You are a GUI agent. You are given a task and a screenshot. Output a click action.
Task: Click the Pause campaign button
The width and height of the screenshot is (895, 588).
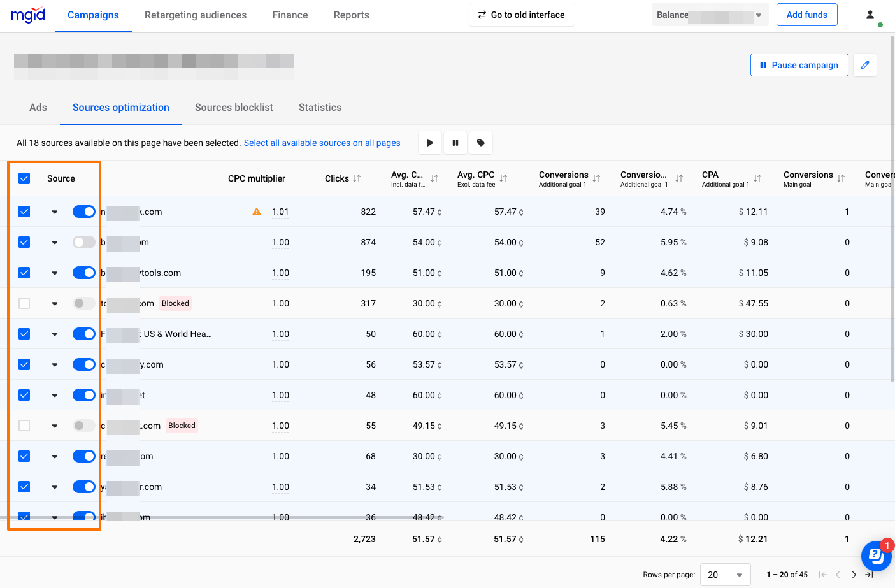click(x=799, y=65)
